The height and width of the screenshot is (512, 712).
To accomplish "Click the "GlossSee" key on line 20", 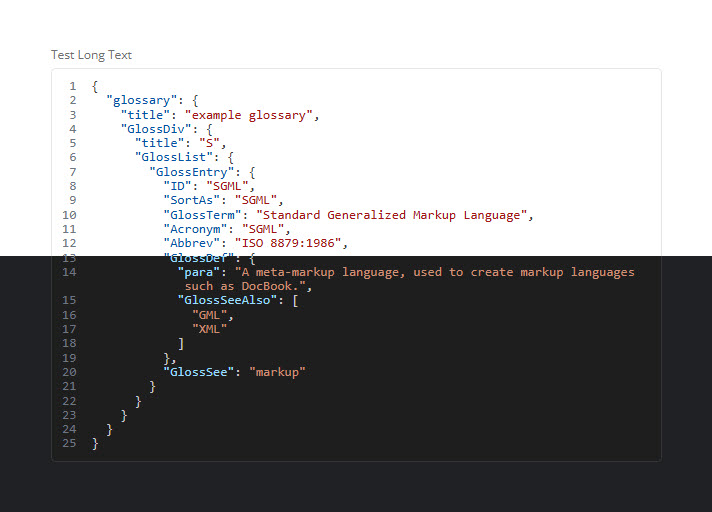I will tap(198, 372).
